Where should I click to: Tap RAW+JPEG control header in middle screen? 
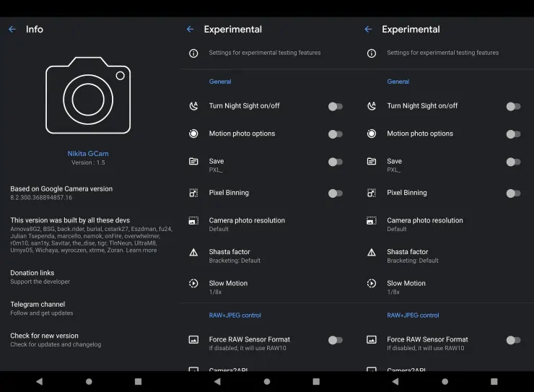click(x=235, y=315)
